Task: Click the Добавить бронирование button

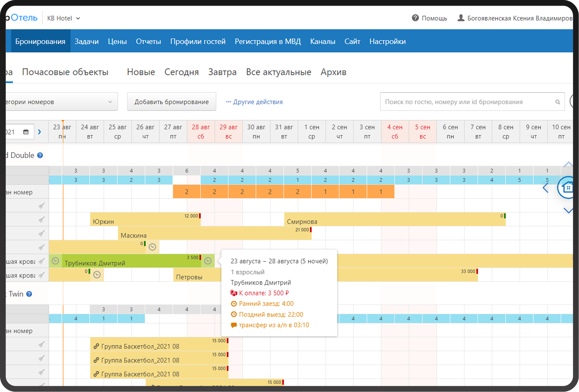Action: coord(172,102)
